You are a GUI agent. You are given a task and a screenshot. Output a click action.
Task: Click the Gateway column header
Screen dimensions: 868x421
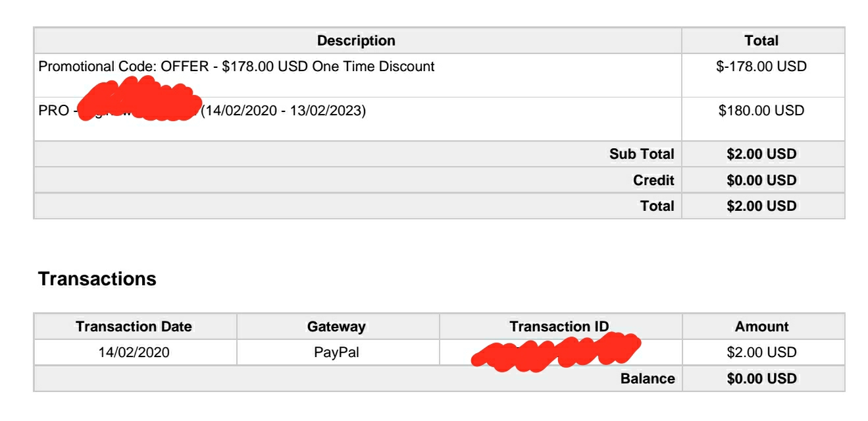pyautogui.click(x=336, y=327)
